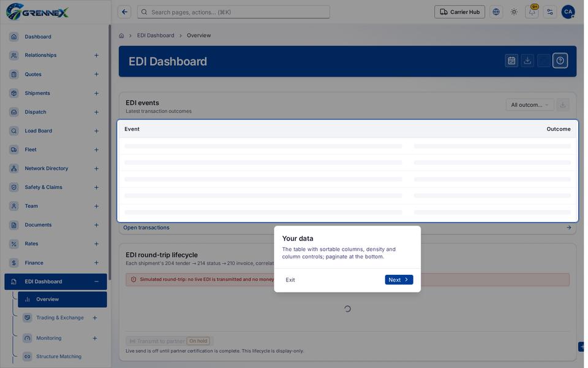This screenshot has height=368, width=588.
Task: Open the Safety & Claims shield icon
Action: tap(14, 187)
